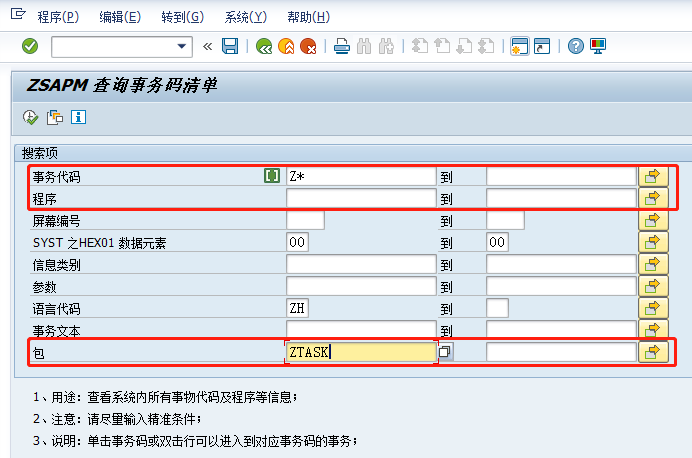
Task: Click the window menu icon left of 程序
Action: click(18, 14)
